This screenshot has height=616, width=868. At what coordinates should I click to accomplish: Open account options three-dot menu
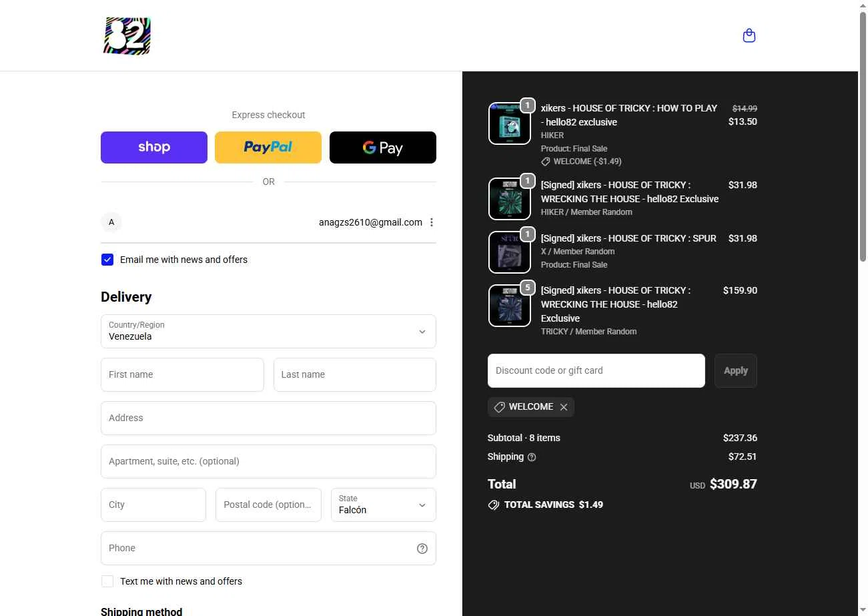(432, 222)
